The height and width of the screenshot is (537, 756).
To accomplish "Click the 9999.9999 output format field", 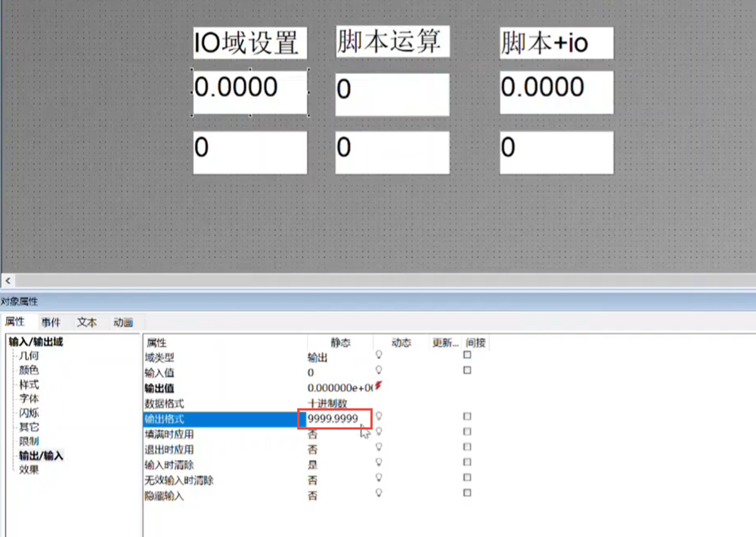I will click(x=335, y=418).
